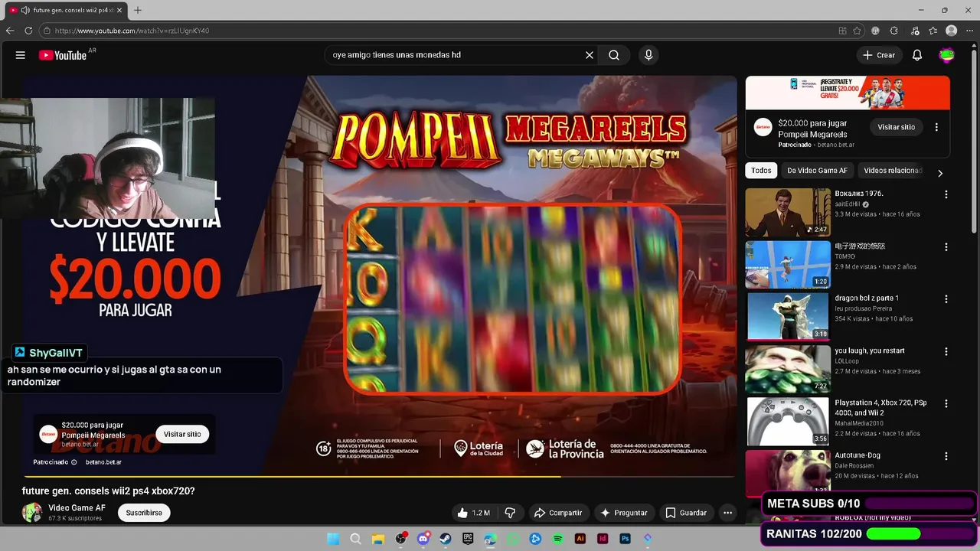Click the video title future gen. consels

[108, 491]
